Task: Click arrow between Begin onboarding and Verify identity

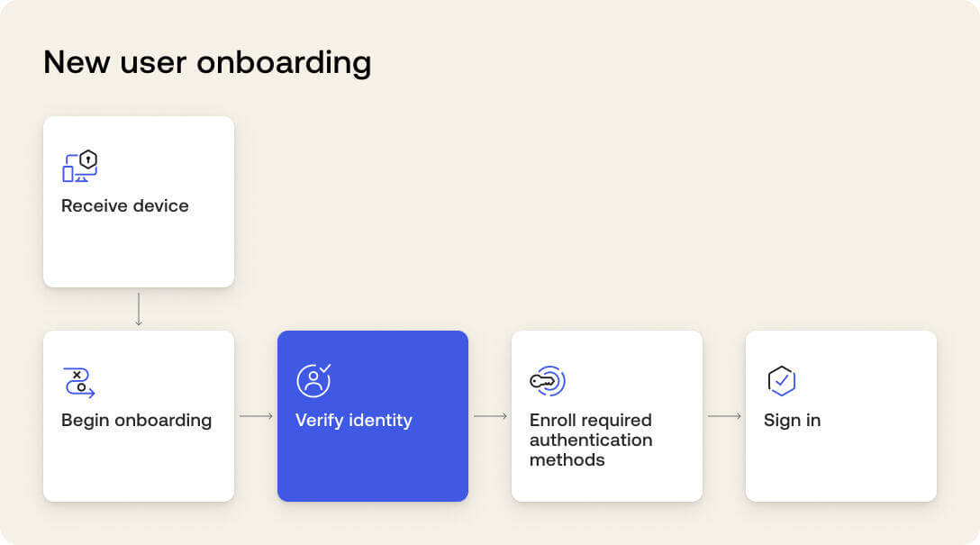Action: [x=256, y=416]
